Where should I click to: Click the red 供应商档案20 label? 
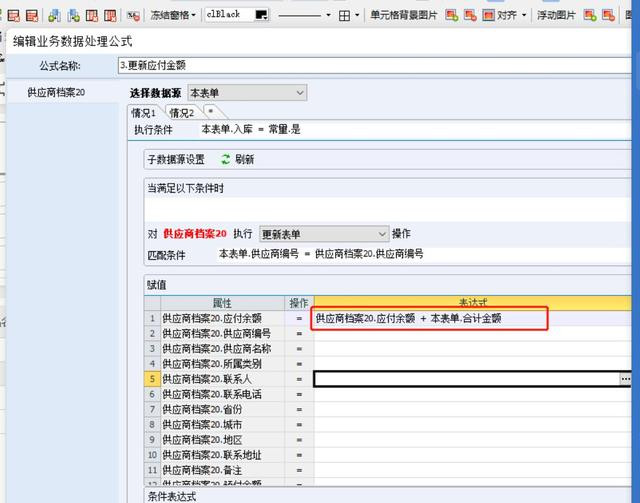[x=195, y=234]
